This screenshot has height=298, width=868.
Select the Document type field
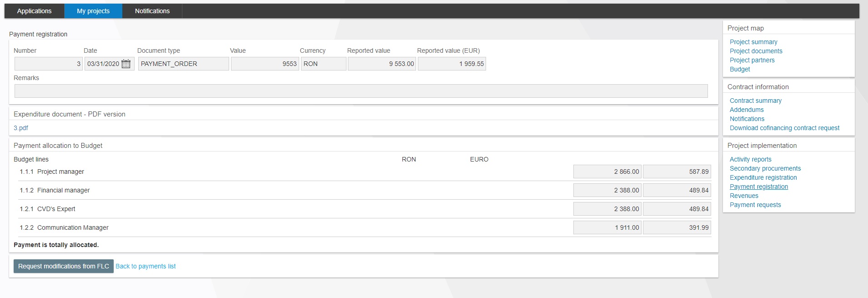pos(183,64)
